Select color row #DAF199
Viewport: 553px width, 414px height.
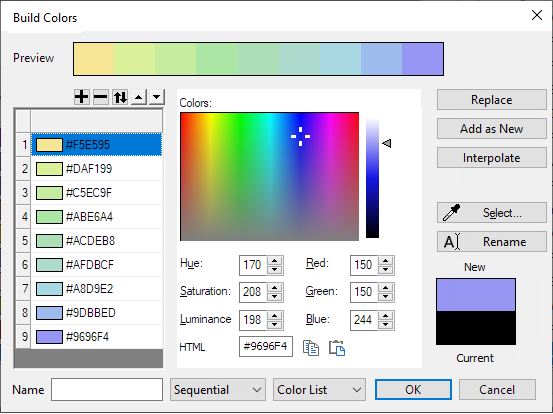click(x=97, y=169)
